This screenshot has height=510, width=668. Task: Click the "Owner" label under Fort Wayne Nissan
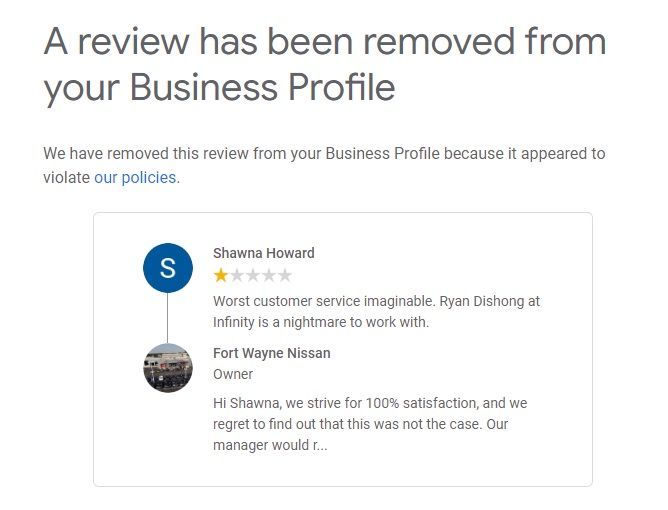(x=233, y=374)
